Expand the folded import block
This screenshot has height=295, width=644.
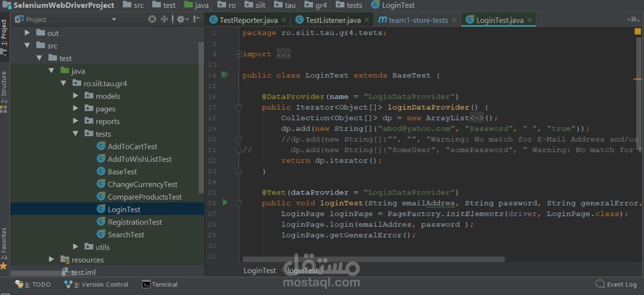coord(239,54)
